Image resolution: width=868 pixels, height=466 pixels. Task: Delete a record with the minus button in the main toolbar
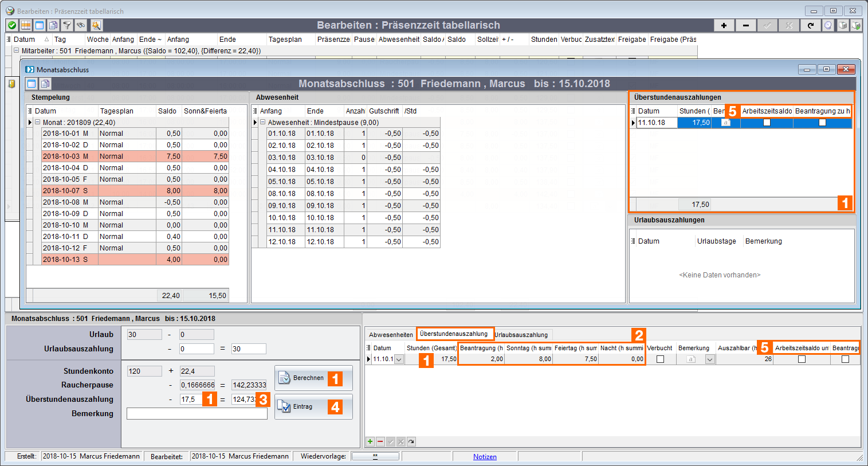point(746,25)
